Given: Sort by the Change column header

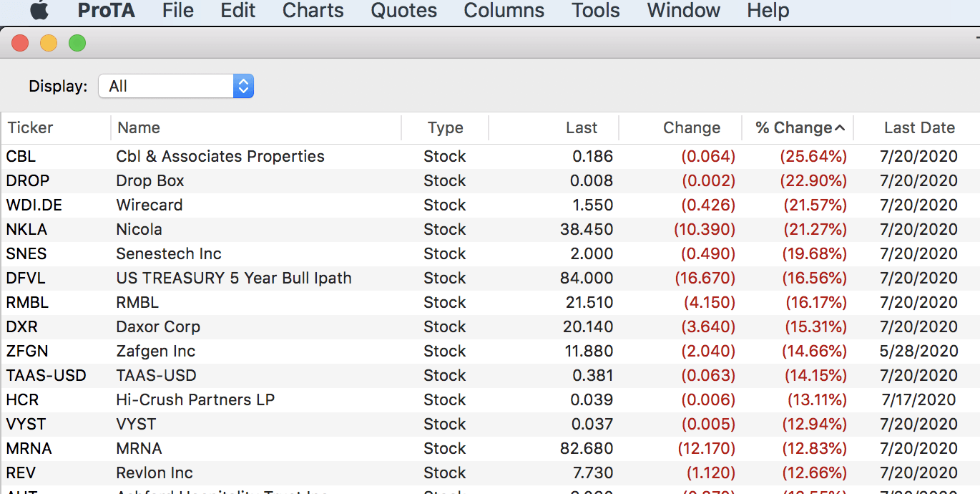Looking at the screenshot, I should [680, 127].
